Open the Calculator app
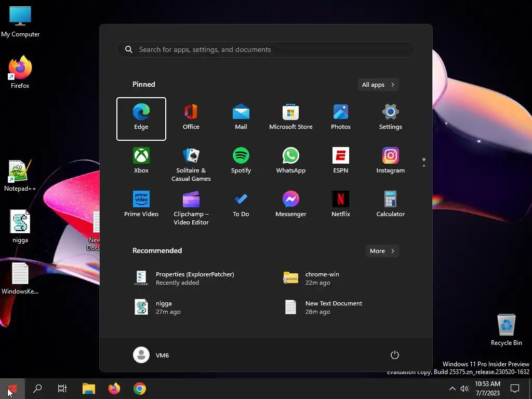 click(391, 204)
